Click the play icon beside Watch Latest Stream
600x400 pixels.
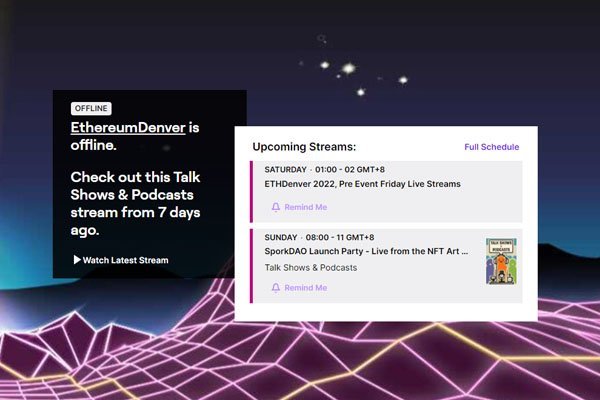coord(77,260)
